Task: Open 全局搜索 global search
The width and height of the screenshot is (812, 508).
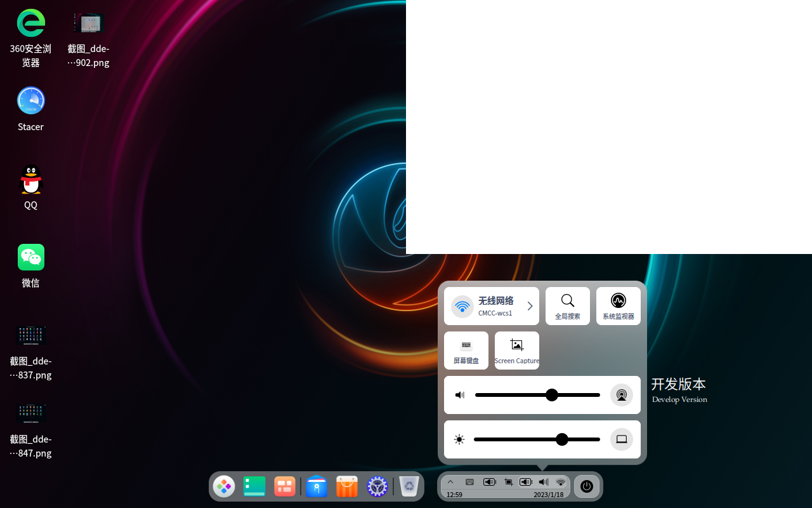Action: (567, 305)
